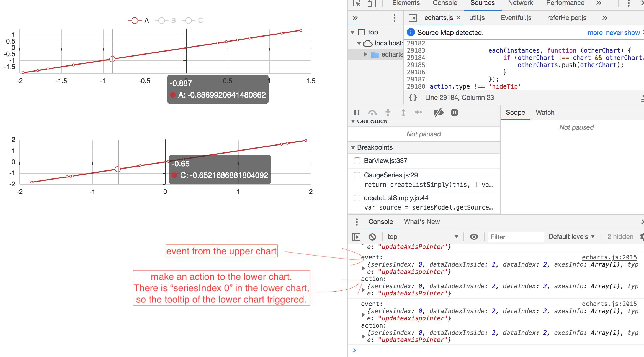Screen dimensions: 644x357
Task: Enable the BarView.js:337 breakpoint checkbox
Action: coord(357,161)
